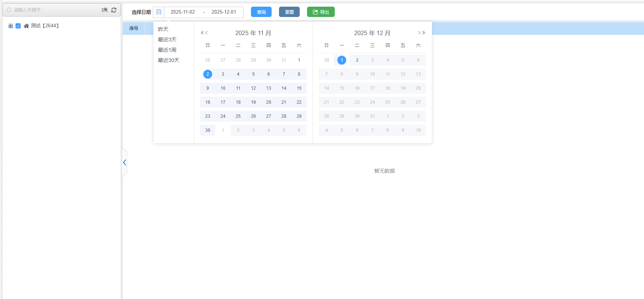Click the home icon beside 测试 node

(26, 26)
